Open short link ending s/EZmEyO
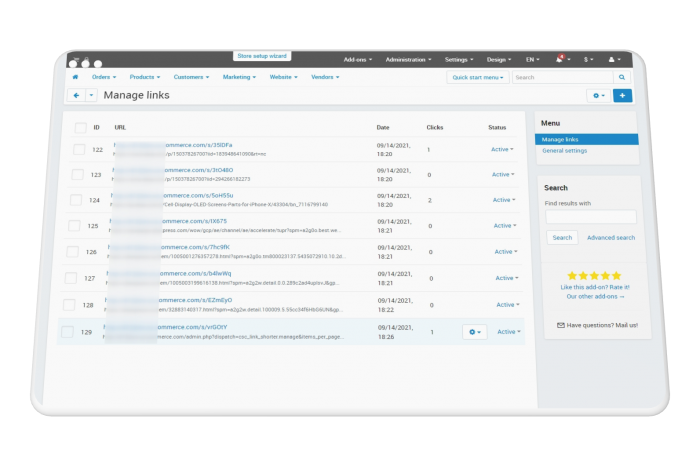Screen dimensions: 700x466 point(169,300)
